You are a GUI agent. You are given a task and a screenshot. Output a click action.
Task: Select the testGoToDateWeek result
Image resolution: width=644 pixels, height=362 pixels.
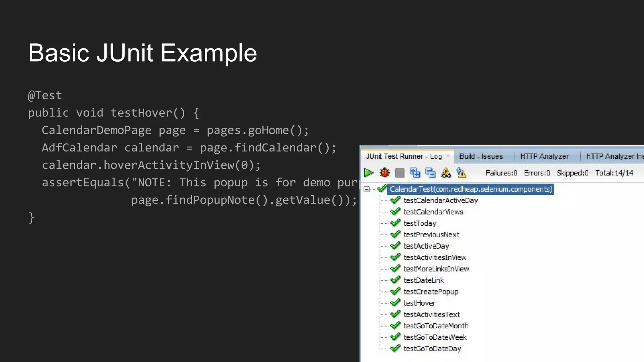[x=435, y=337]
